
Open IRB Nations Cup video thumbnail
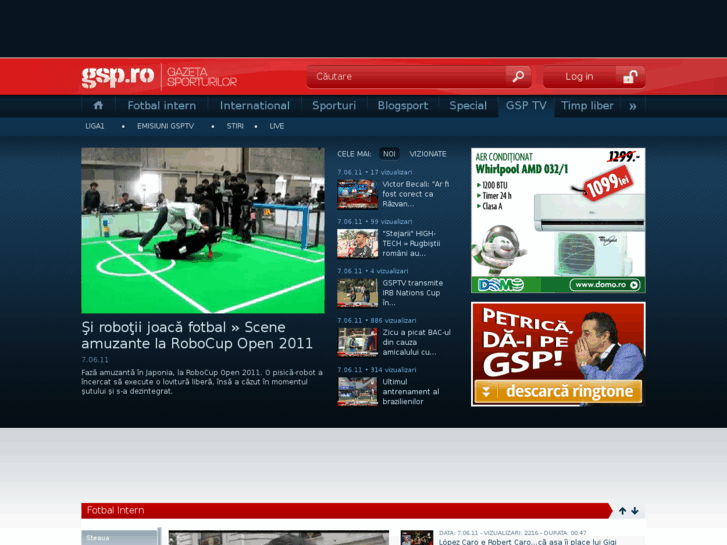(357, 293)
